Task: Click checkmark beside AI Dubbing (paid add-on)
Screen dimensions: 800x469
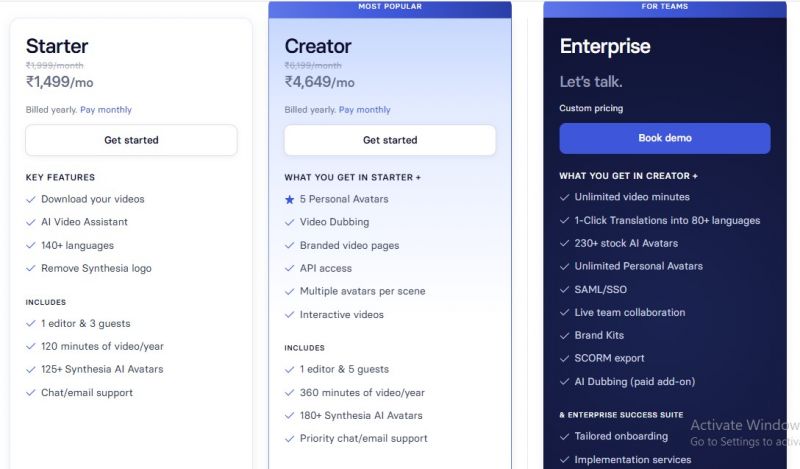Action: (x=564, y=382)
